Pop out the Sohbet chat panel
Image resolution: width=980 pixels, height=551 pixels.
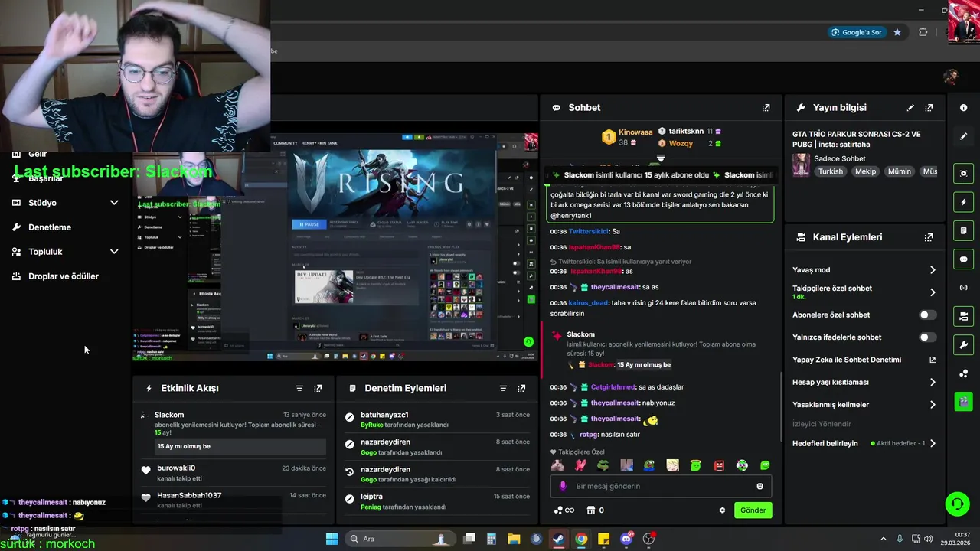pos(766,108)
